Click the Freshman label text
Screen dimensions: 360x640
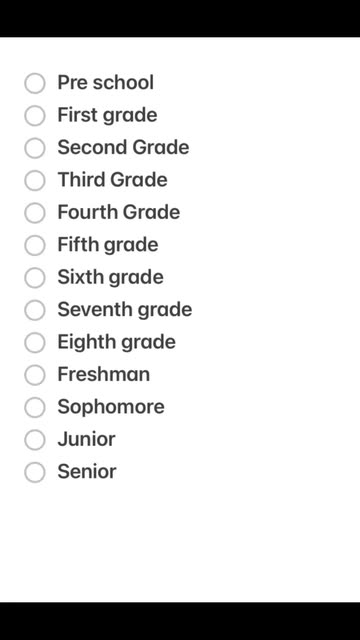(104, 374)
